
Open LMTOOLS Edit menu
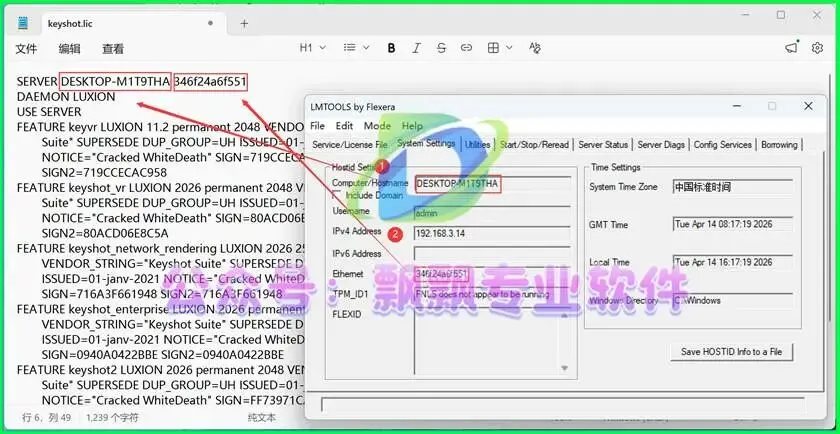344,126
